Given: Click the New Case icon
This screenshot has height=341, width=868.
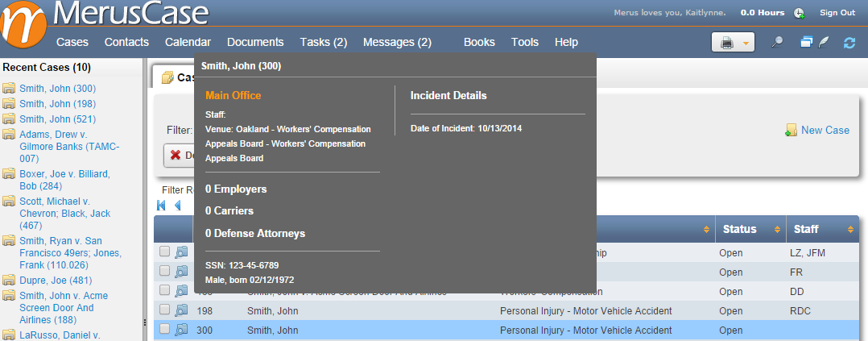Looking at the screenshot, I should click(x=791, y=131).
